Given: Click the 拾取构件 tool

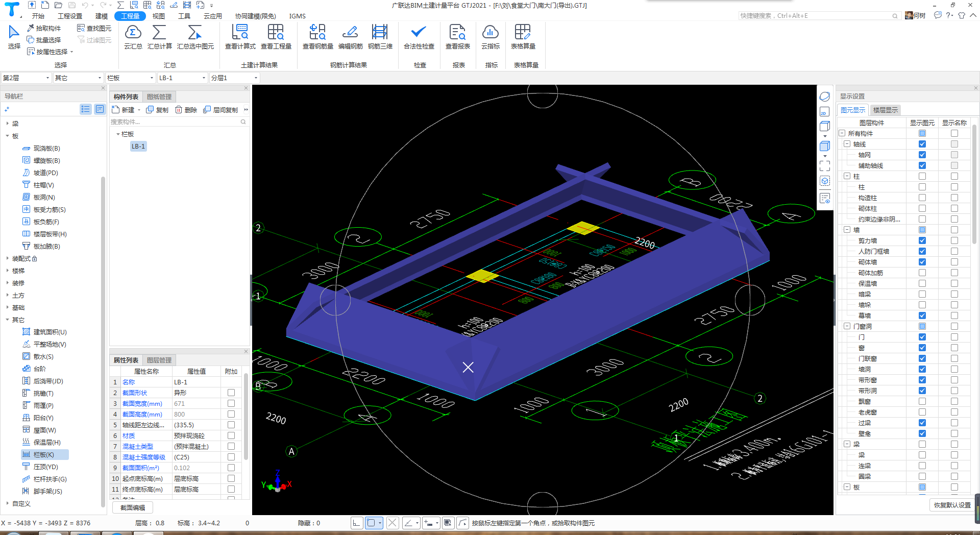Looking at the screenshot, I should [44, 28].
